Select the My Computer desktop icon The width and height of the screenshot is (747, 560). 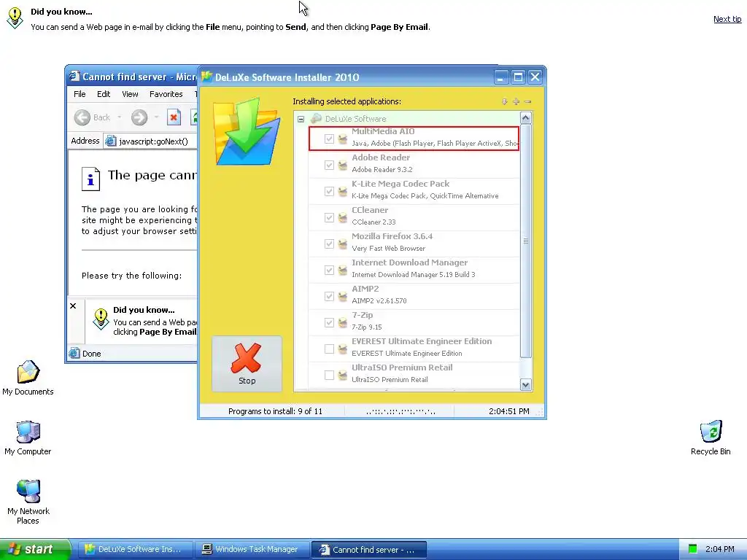click(28, 438)
